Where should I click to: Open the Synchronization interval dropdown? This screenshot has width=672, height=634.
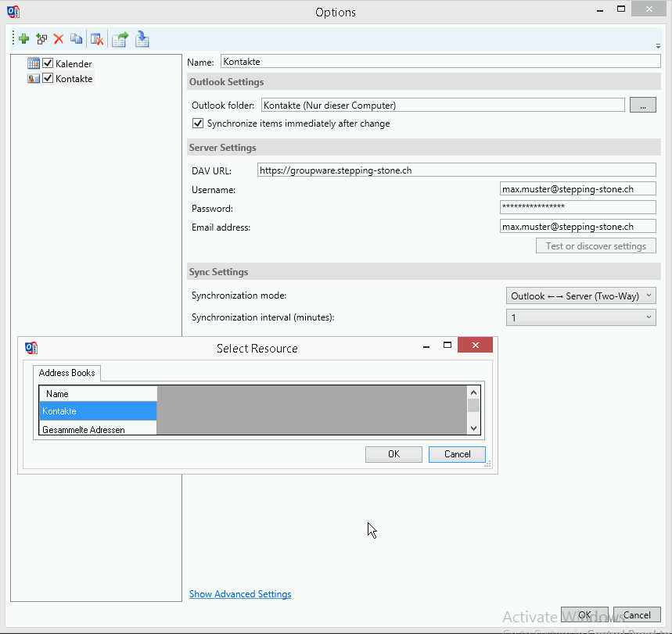tap(580, 317)
